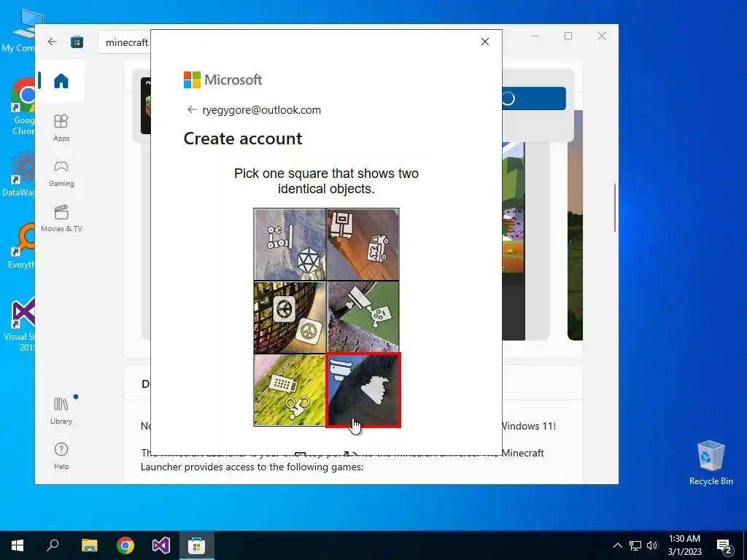Minimize the Microsoft Store window
The height and width of the screenshot is (560, 747).
point(535,36)
